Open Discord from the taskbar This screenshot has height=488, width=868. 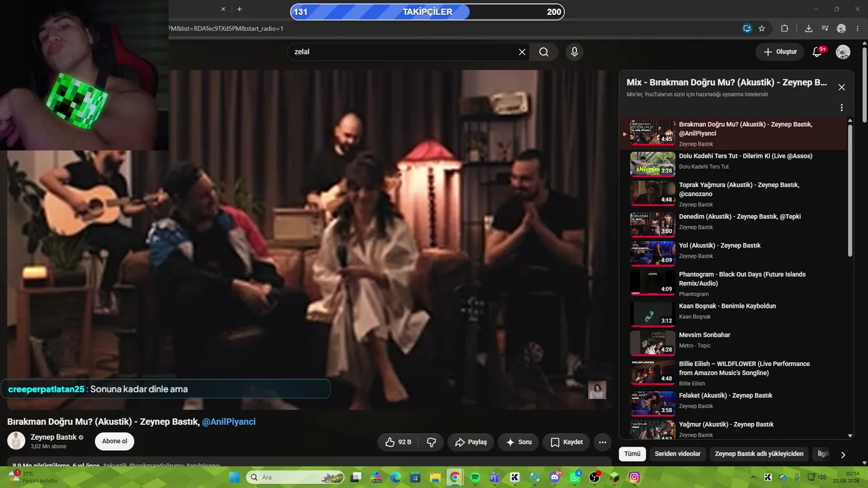[555, 477]
